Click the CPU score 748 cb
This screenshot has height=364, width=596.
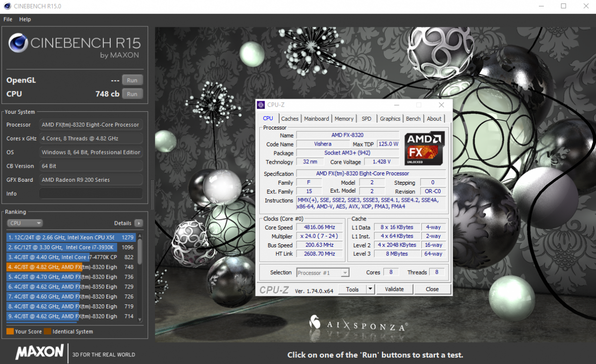click(x=107, y=94)
